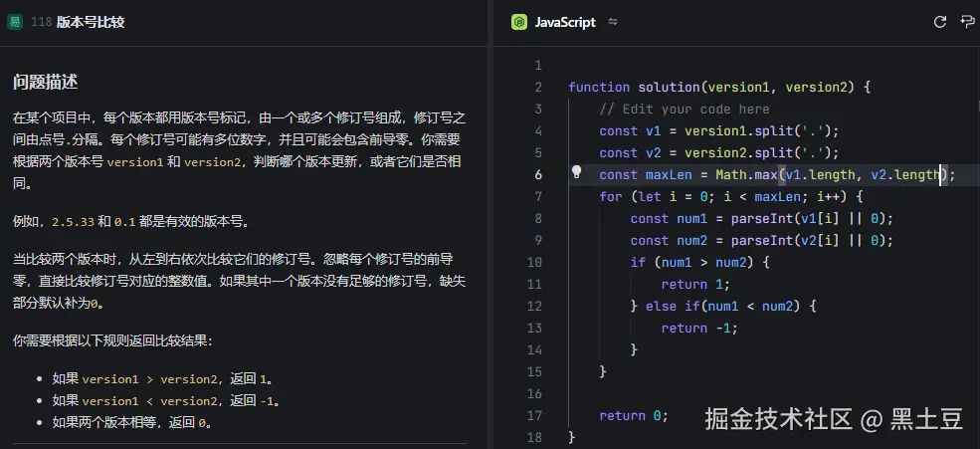Reset the code with the refresh icon
Image resolution: width=980 pixels, height=449 pixels.
click(x=940, y=23)
